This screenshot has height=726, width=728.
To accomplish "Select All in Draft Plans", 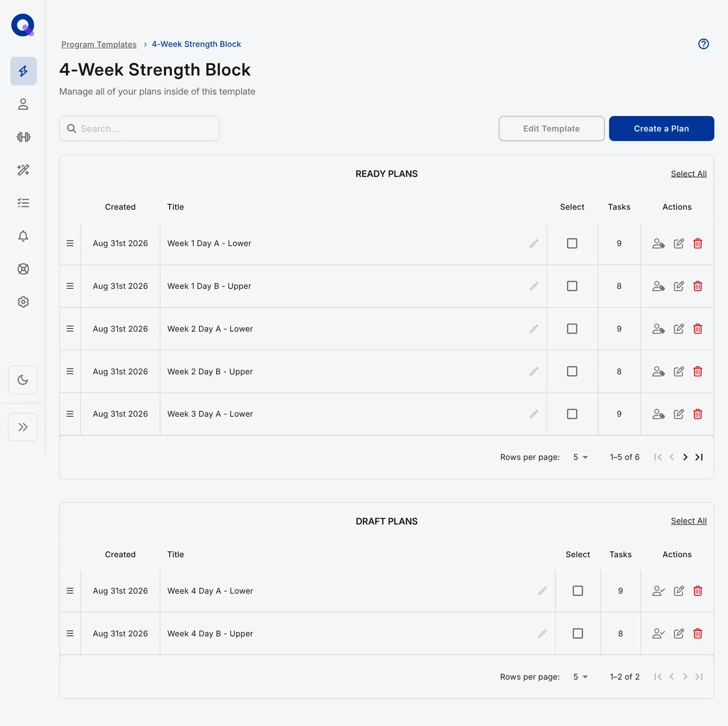I will click(689, 521).
